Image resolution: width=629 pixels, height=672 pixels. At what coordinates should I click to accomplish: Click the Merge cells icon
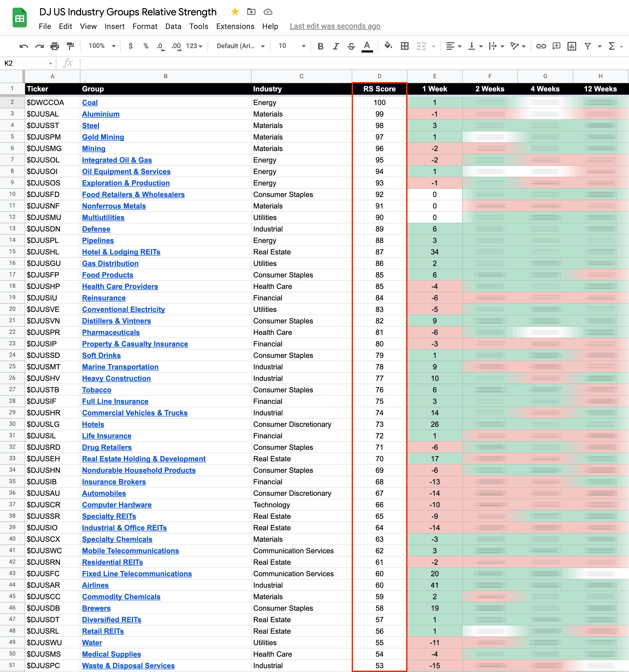coord(421,46)
